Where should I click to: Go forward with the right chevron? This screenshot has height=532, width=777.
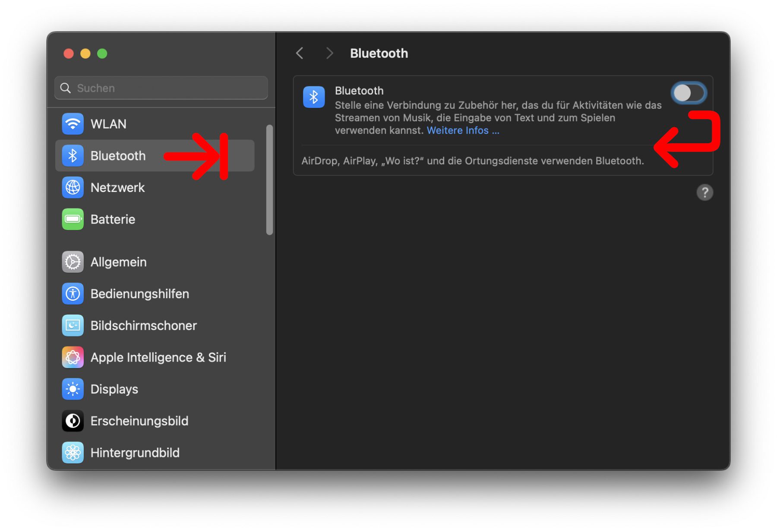(329, 53)
